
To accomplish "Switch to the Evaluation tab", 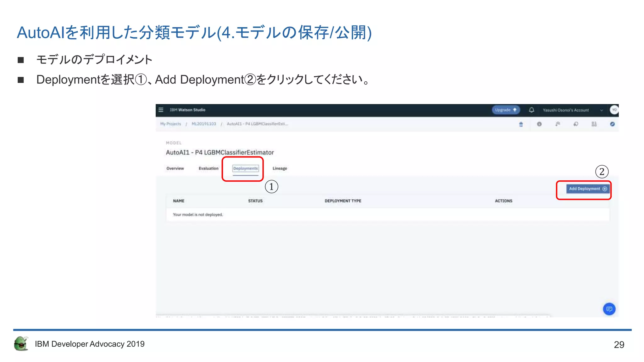I will (208, 168).
